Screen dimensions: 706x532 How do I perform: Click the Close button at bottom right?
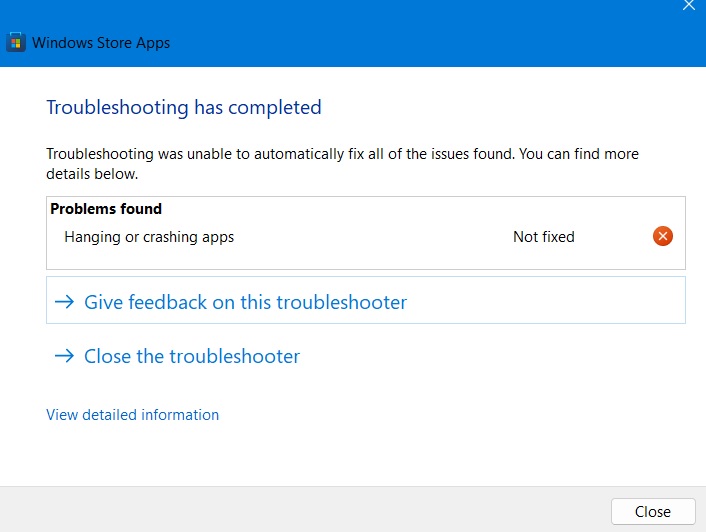click(x=653, y=511)
